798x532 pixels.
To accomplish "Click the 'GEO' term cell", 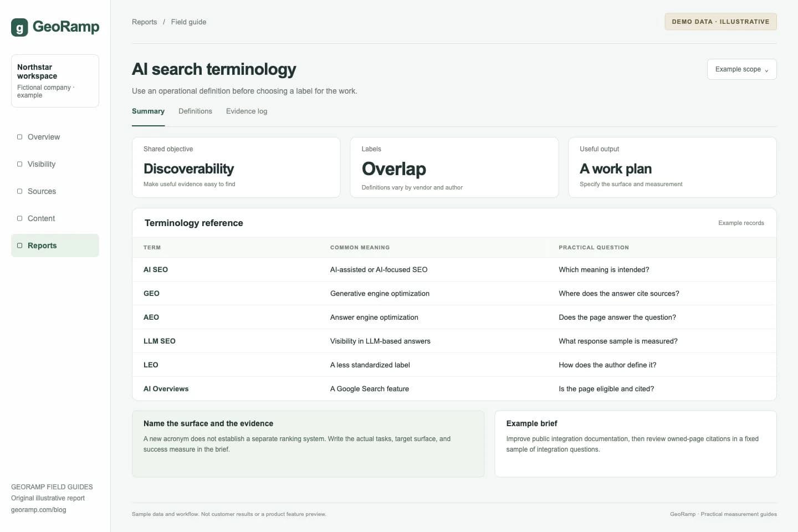I will (151, 294).
